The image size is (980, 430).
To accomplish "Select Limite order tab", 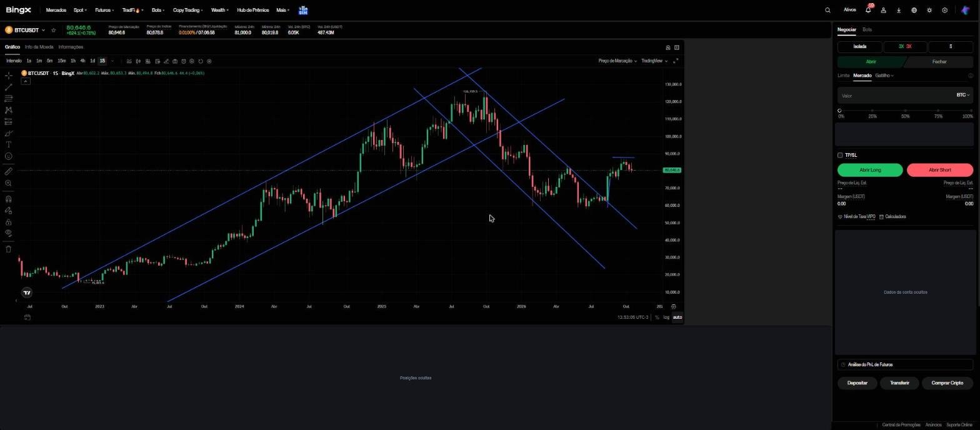I will click(x=843, y=76).
